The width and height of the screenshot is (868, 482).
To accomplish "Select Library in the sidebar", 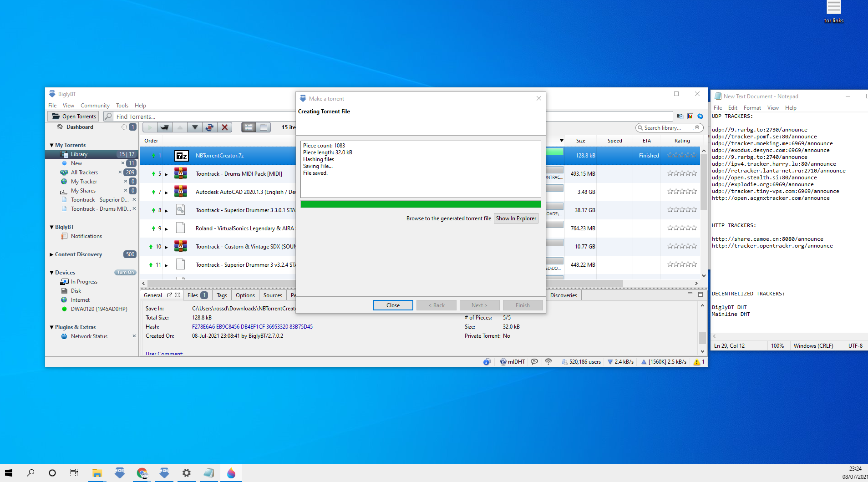I will click(92, 154).
